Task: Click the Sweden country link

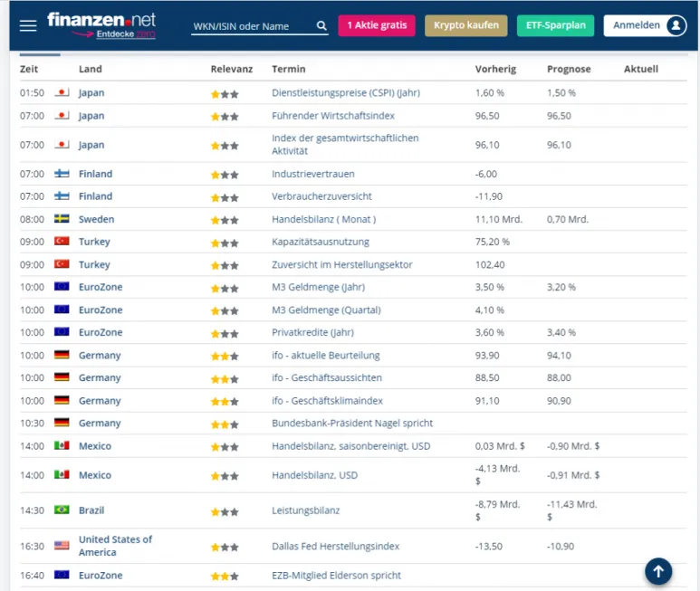Action: pos(96,219)
